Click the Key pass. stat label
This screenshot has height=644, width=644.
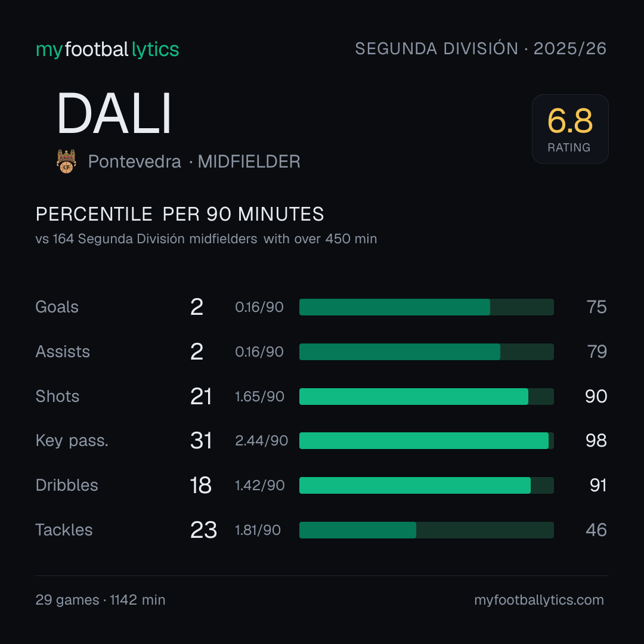coord(72,441)
